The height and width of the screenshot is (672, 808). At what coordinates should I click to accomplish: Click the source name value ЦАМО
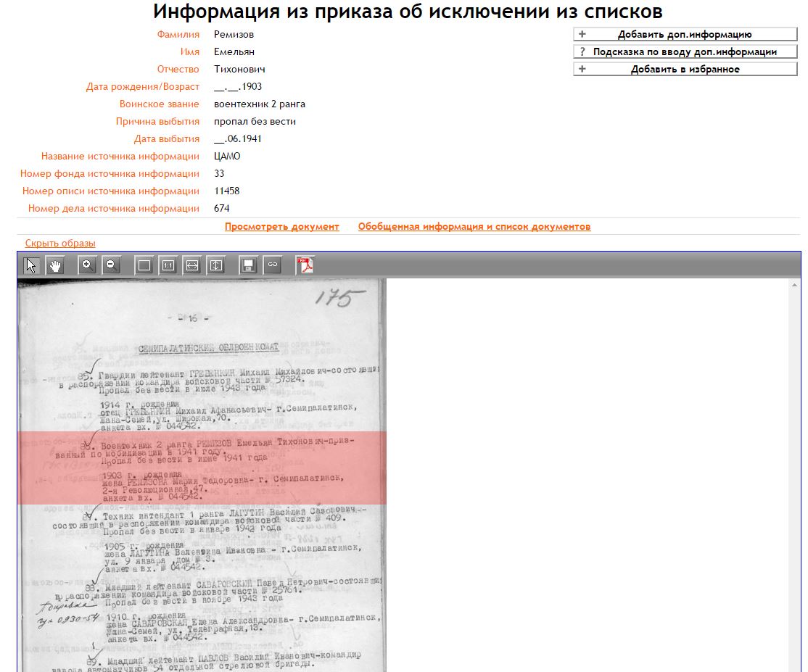[227, 156]
